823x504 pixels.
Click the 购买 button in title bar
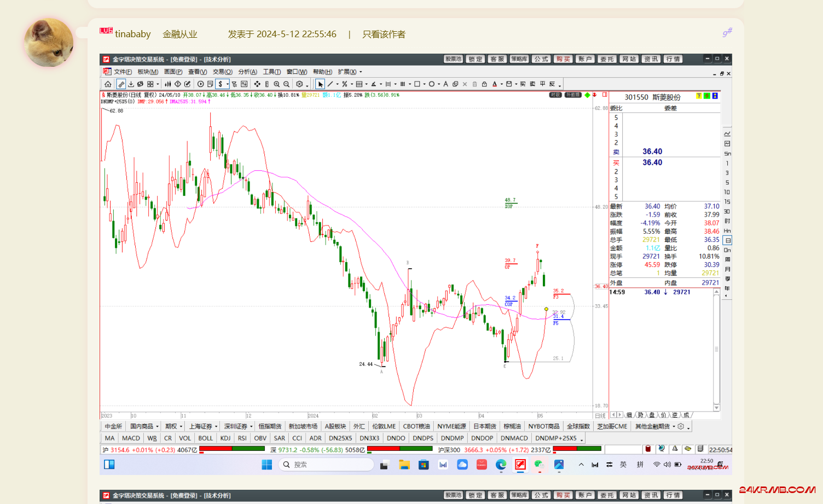point(563,59)
